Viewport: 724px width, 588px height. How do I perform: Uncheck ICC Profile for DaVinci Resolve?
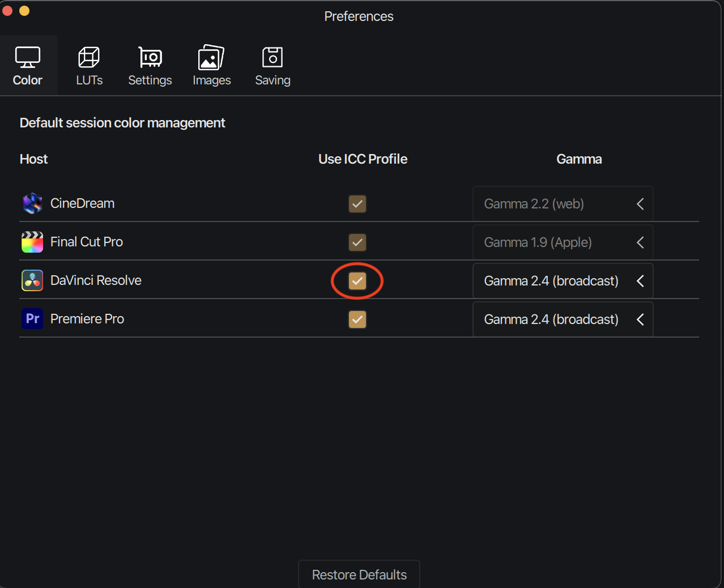[x=357, y=281]
